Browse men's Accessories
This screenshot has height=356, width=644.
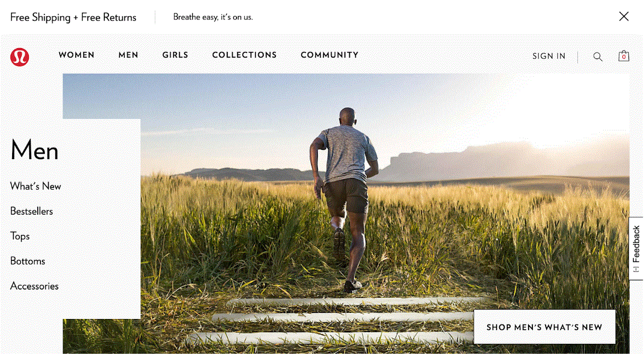tap(34, 286)
